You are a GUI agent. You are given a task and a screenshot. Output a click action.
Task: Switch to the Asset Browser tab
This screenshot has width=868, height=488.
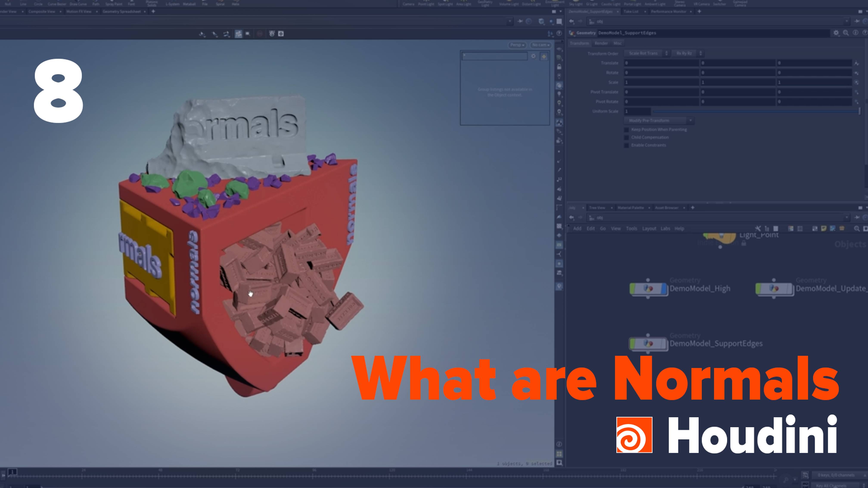(666, 208)
